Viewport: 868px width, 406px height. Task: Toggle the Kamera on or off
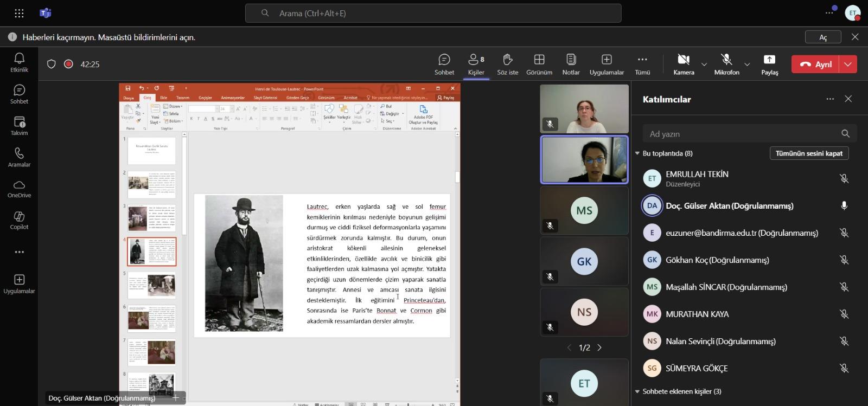pyautogui.click(x=684, y=63)
